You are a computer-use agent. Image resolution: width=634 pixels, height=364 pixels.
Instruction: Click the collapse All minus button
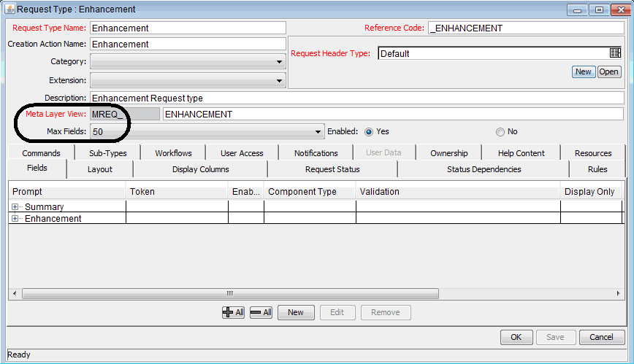coord(261,312)
